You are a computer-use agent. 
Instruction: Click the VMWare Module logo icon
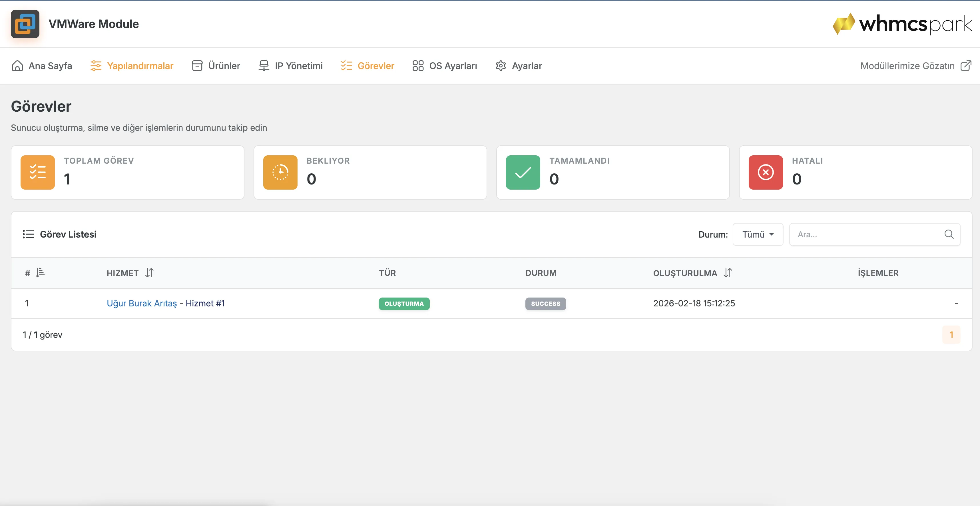pos(25,24)
